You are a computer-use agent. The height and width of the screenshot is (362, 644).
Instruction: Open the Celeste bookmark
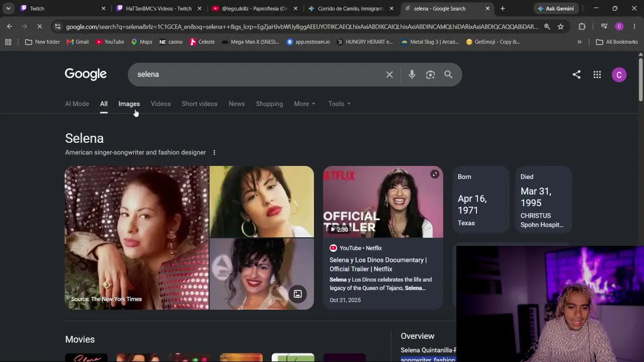(x=202, y=42)
